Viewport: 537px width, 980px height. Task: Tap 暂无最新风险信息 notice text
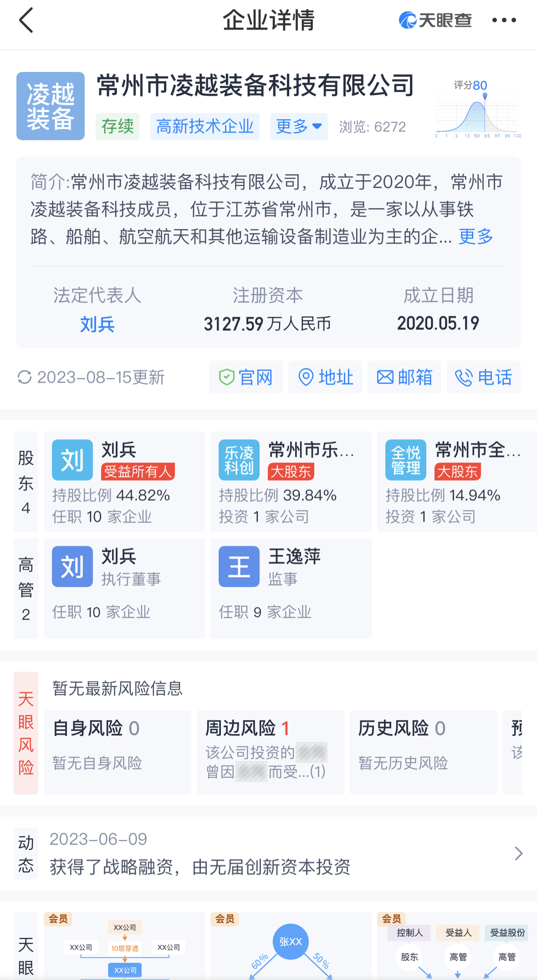[x=118, y=688]
